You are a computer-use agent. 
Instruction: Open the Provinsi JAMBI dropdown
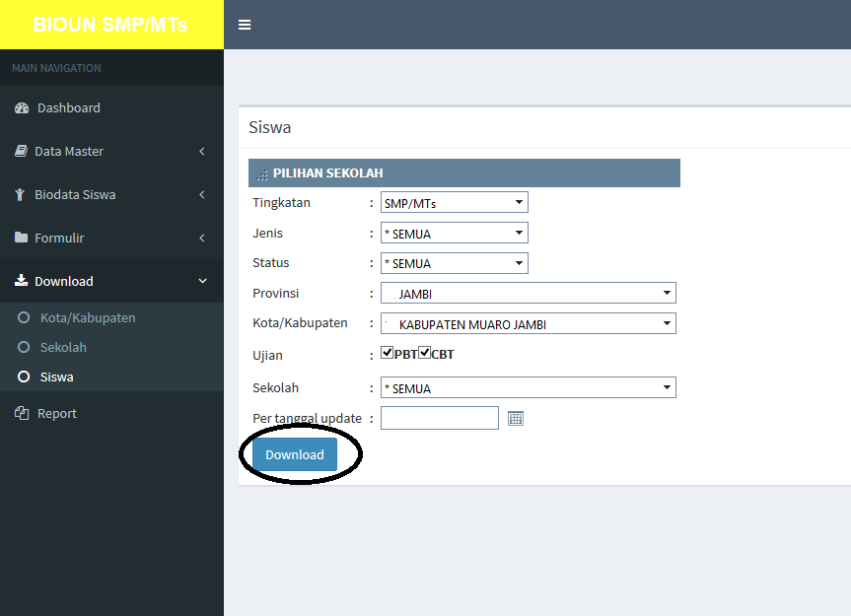[529, 293]
